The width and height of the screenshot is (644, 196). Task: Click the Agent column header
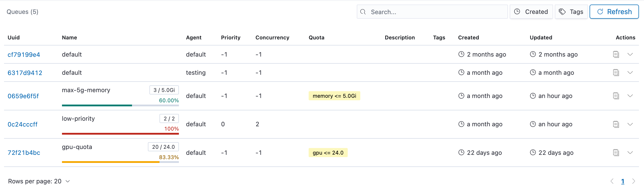click(194, 37)
